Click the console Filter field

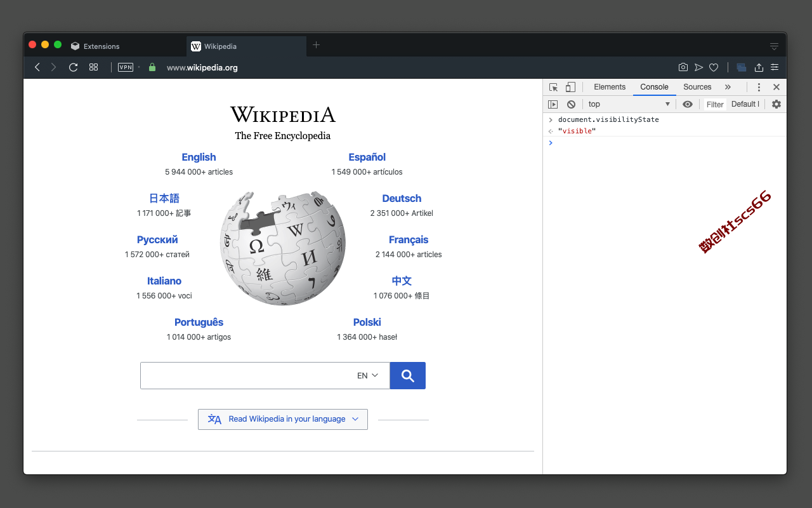715,105
